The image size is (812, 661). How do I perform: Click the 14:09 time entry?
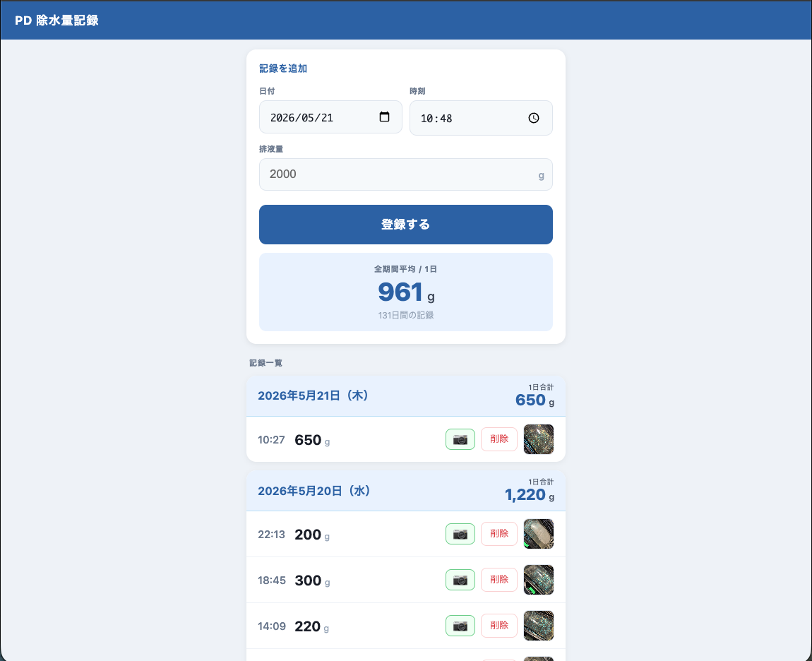point(272,626)
